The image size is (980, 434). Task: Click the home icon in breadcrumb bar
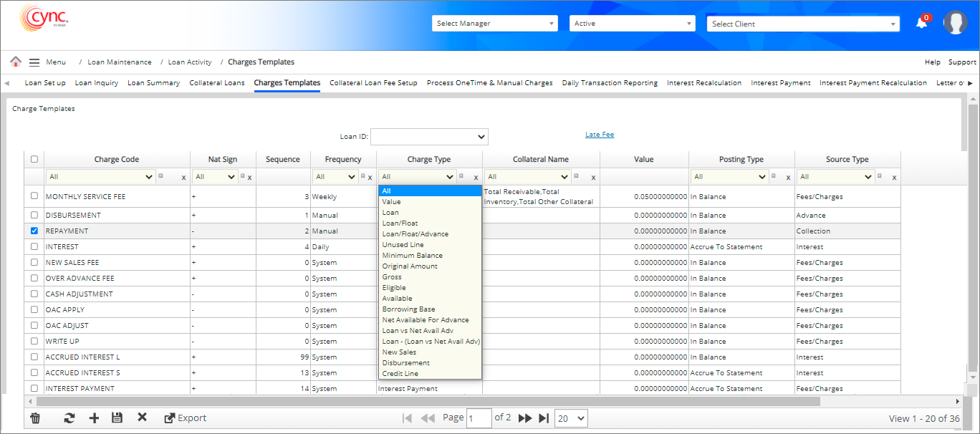(15, 62)
